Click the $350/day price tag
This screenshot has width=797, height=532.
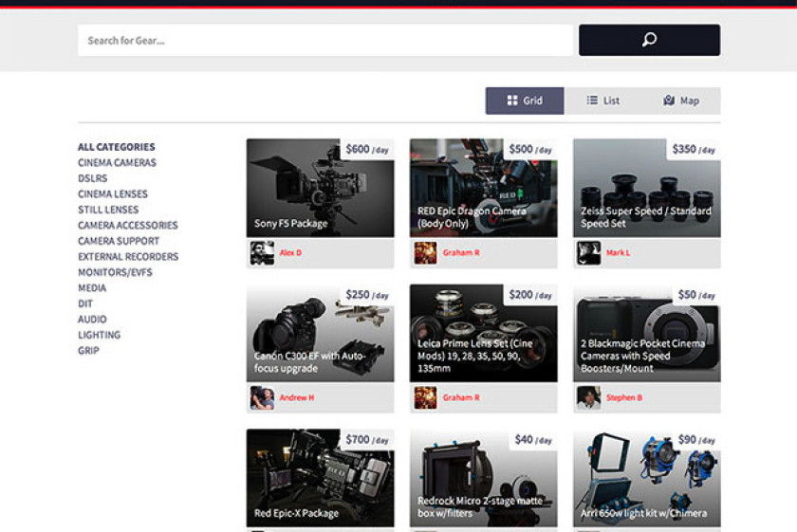(694, 150)
